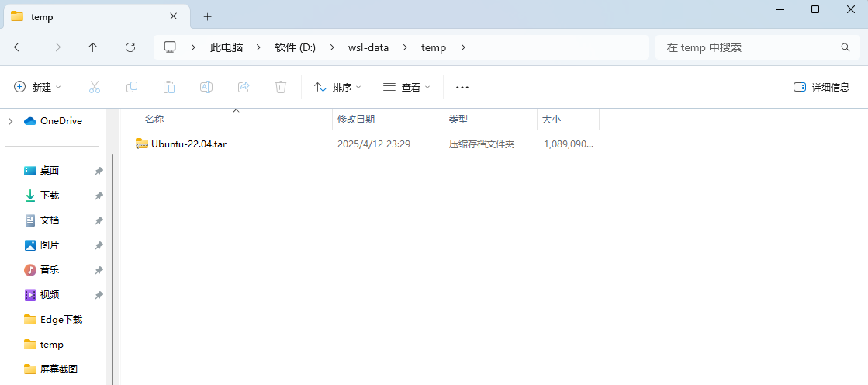The height and width of the screenshot is (385, 868).
Task: Click the search magnifier icon
Action: 846,47
